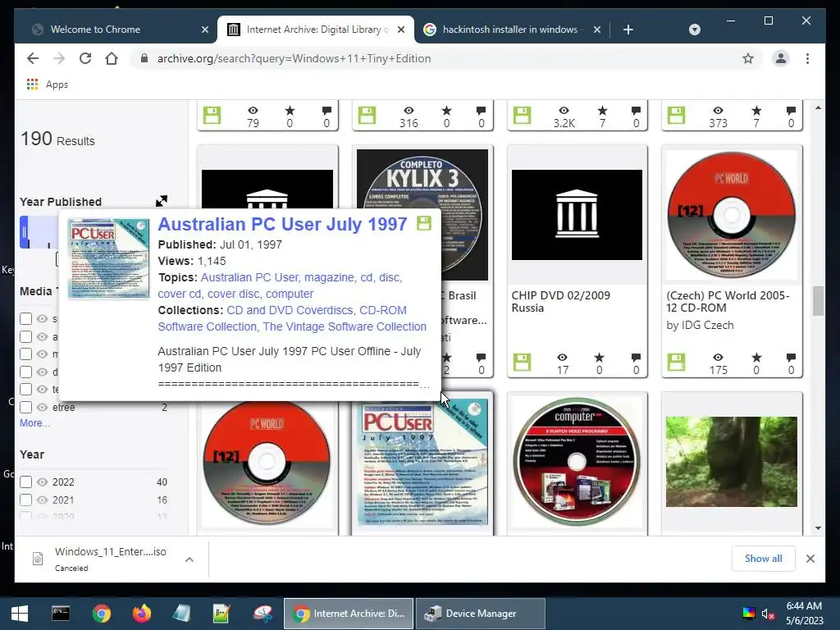Viewport: 840px width, 630px height.
Task: Open the Windows Start menu
Action: coord(20,614)
